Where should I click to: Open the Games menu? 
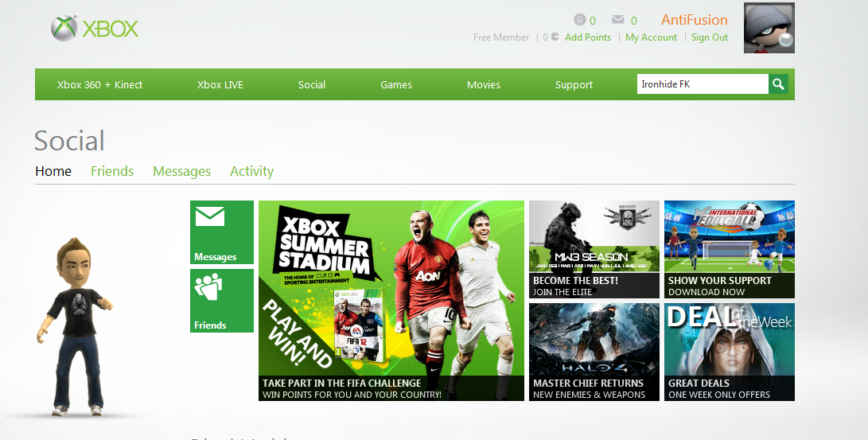[x=395, y=84]
